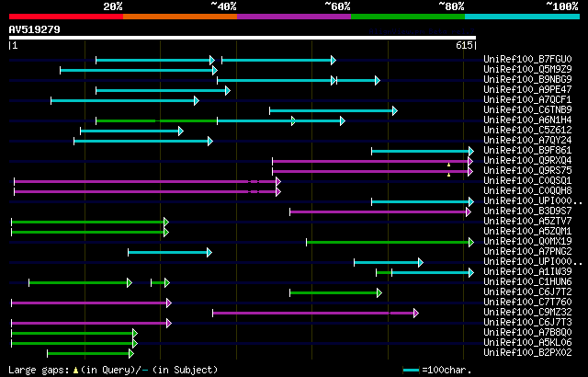Select the UniRef100_C6J7T2 label

tap(527, 292)
